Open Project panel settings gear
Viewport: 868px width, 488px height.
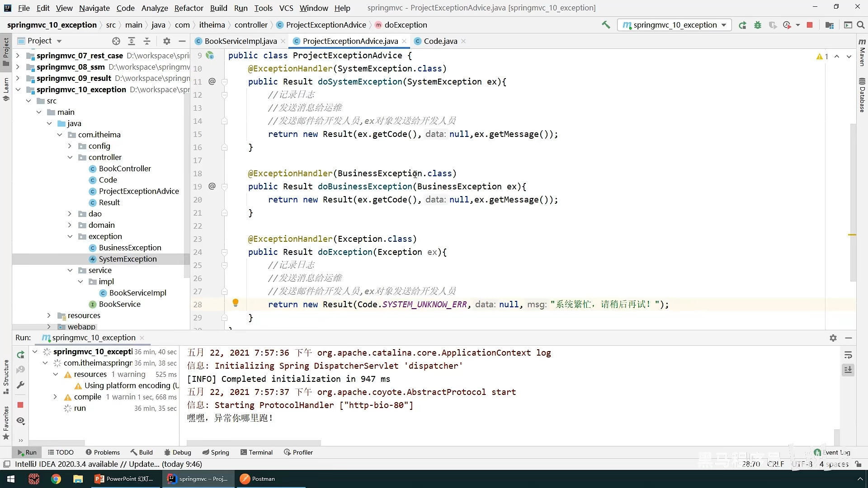pos(167,41)
